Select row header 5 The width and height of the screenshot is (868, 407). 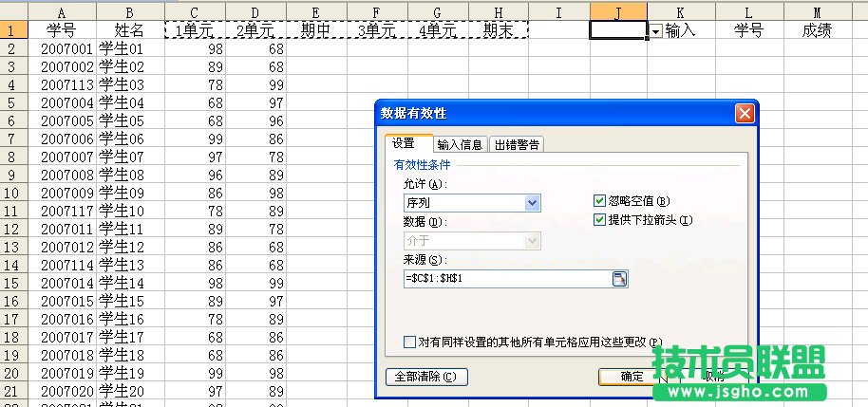13,102
